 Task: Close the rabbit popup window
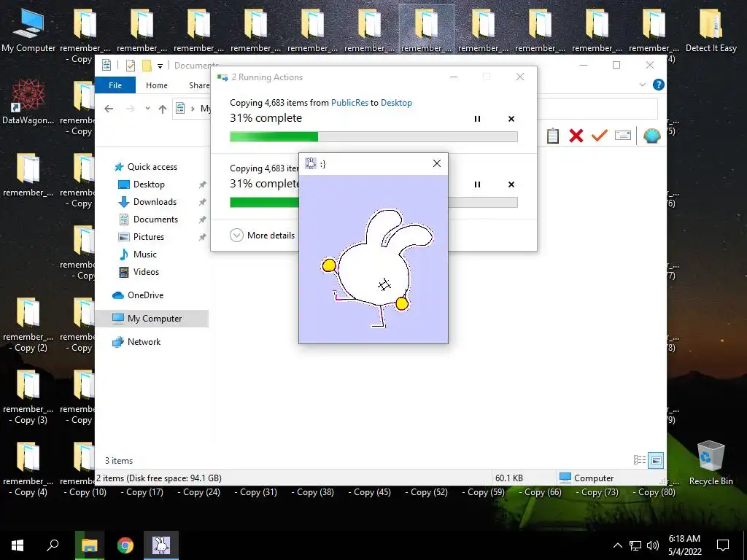click(437, 164)
